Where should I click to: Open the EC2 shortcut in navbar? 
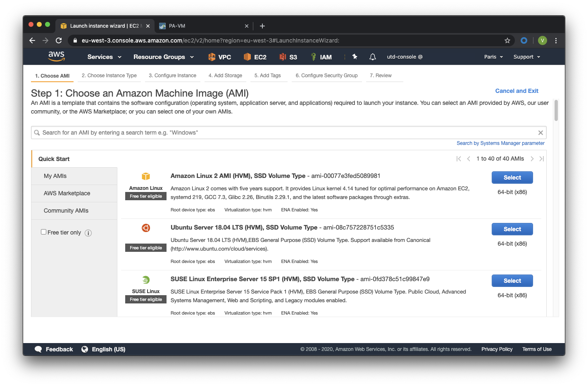point(255,57)
